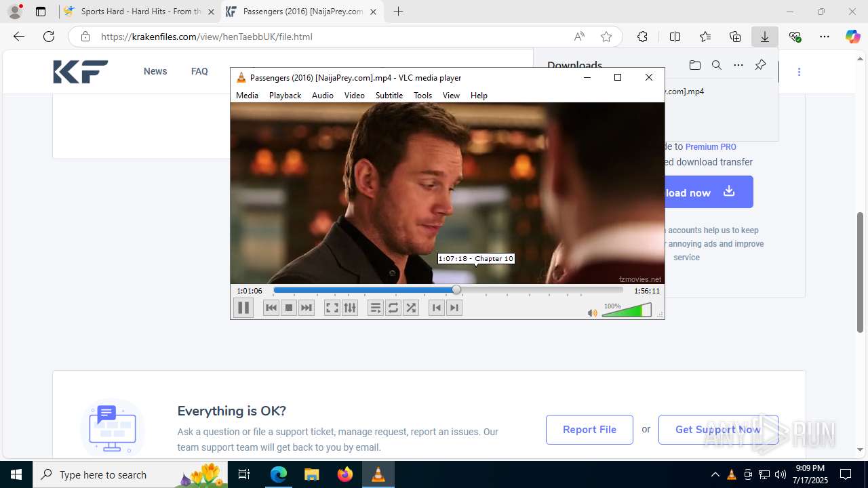Mute the VLC speaker icon

click(593, 312)
